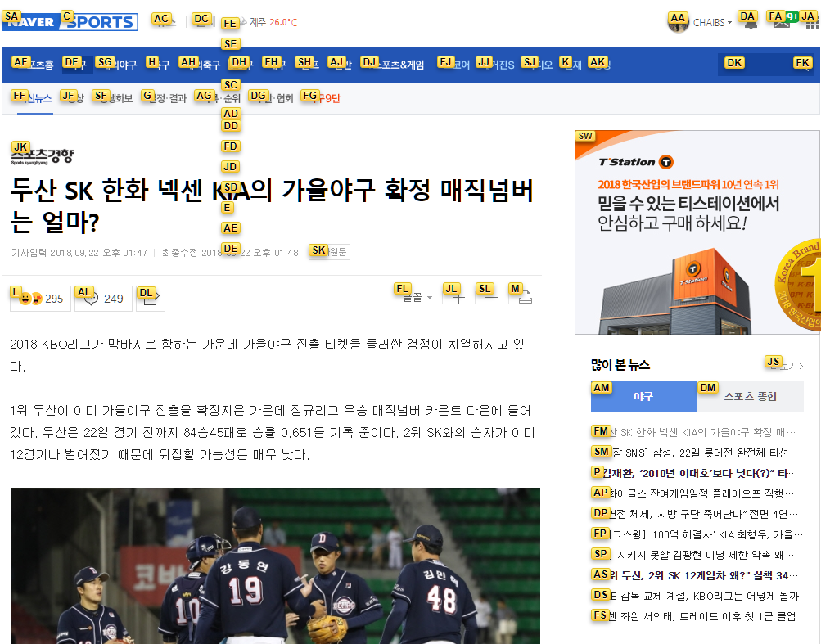Open the mail envelope icon
Viewport: 821px width, 644px height.
click(x=781, y=23)
